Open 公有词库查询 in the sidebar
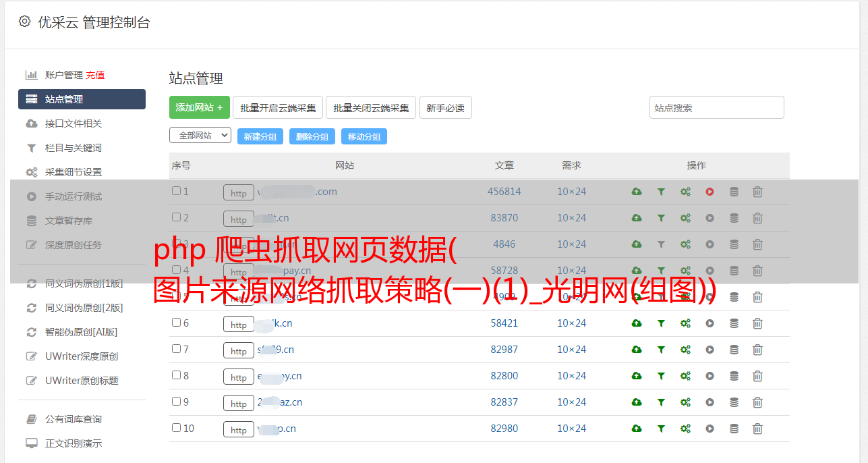 (74, 419)
